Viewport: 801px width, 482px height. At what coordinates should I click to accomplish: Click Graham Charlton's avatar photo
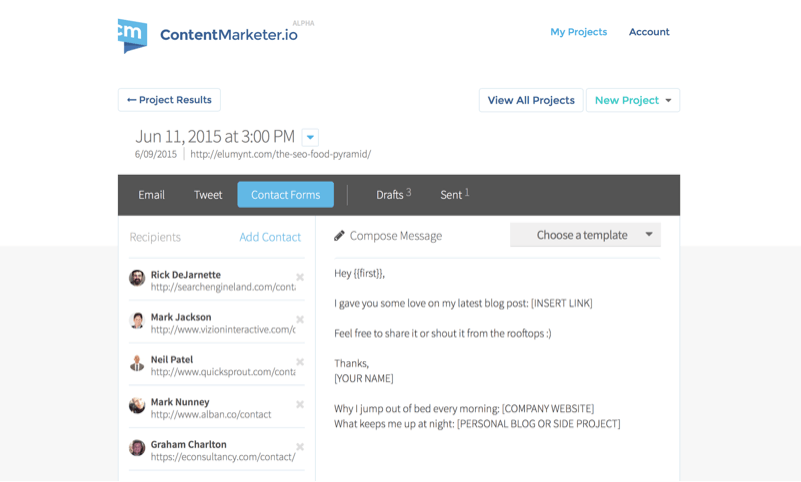click(137, 447)
